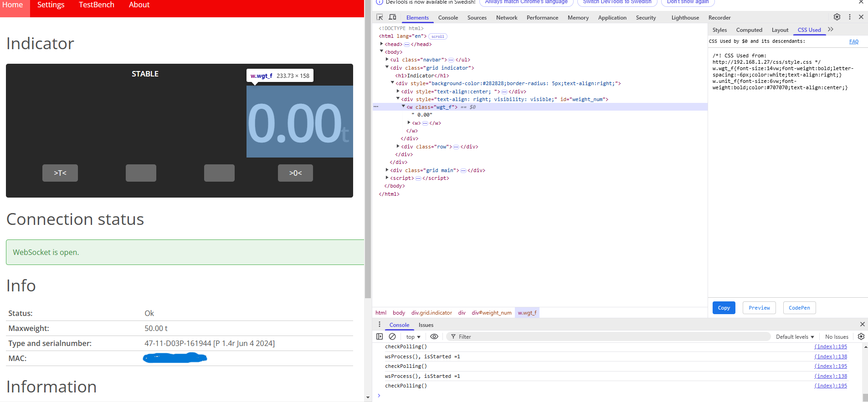868x402 pixels.
Task: Show more sidebar tabs via double chevron
Action: coord(831,30)
